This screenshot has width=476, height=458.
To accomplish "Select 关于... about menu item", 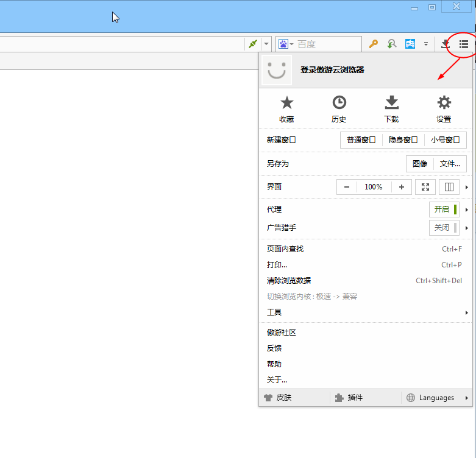I will click(x=366, y=380).
